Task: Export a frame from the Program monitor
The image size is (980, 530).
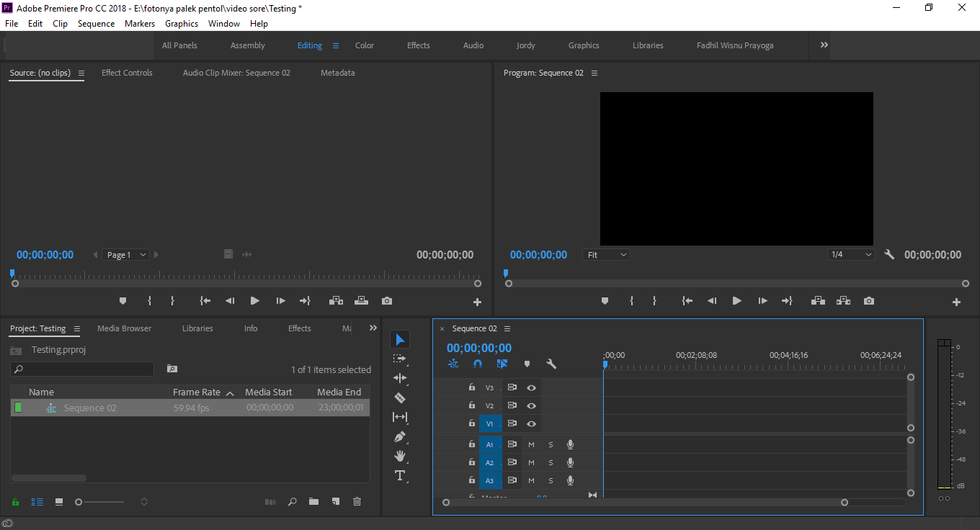Action: tap(869, 301)
